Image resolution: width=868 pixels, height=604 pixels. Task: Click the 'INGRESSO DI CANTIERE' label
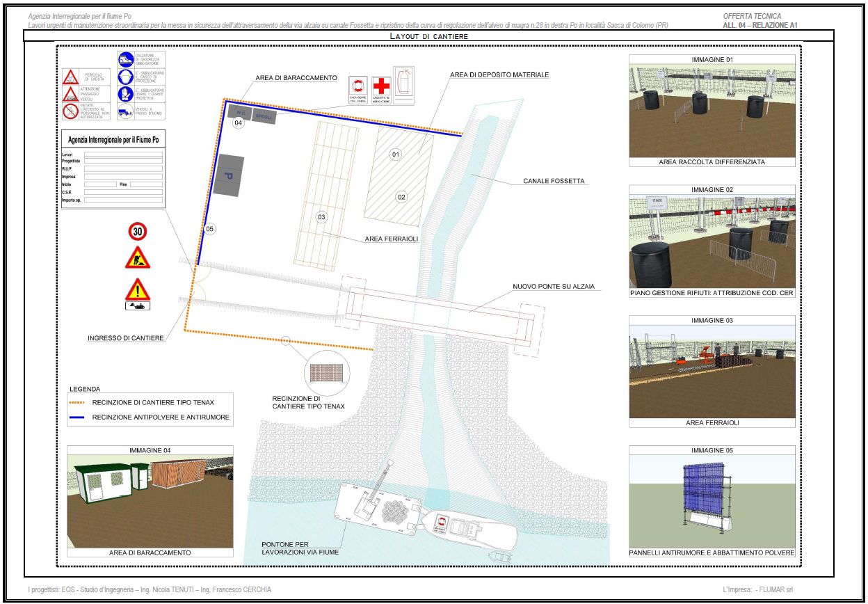pos(126,338)
